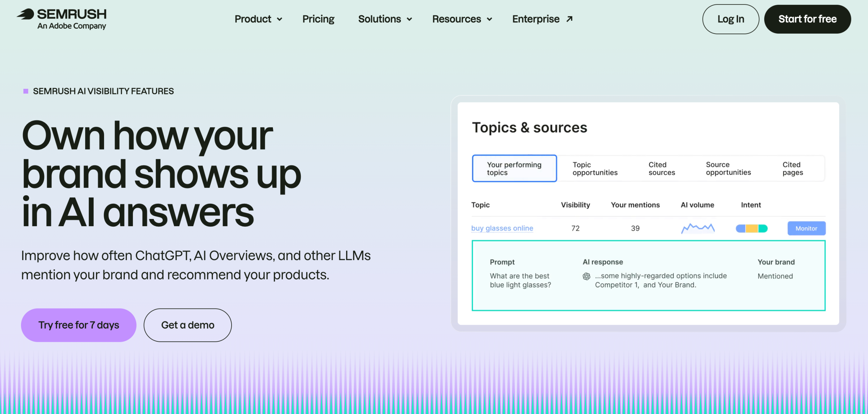Expand the Product menu chevron

279,19
